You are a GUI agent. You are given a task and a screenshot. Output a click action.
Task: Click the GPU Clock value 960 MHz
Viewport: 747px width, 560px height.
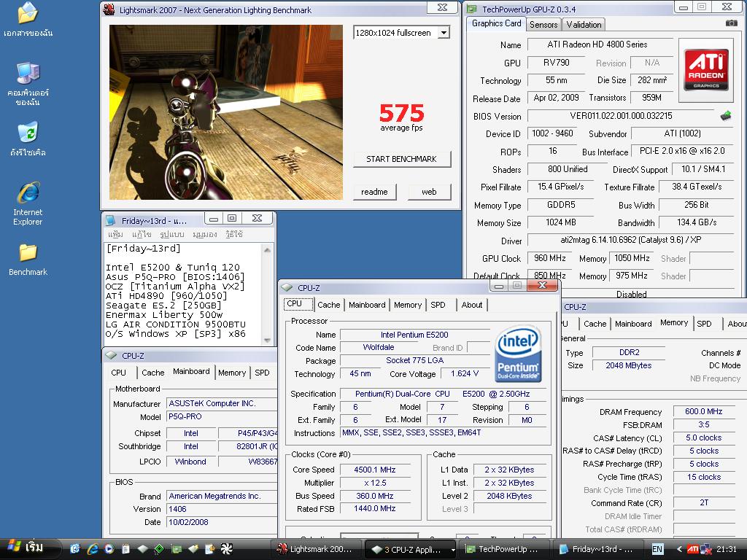point(549,258)
